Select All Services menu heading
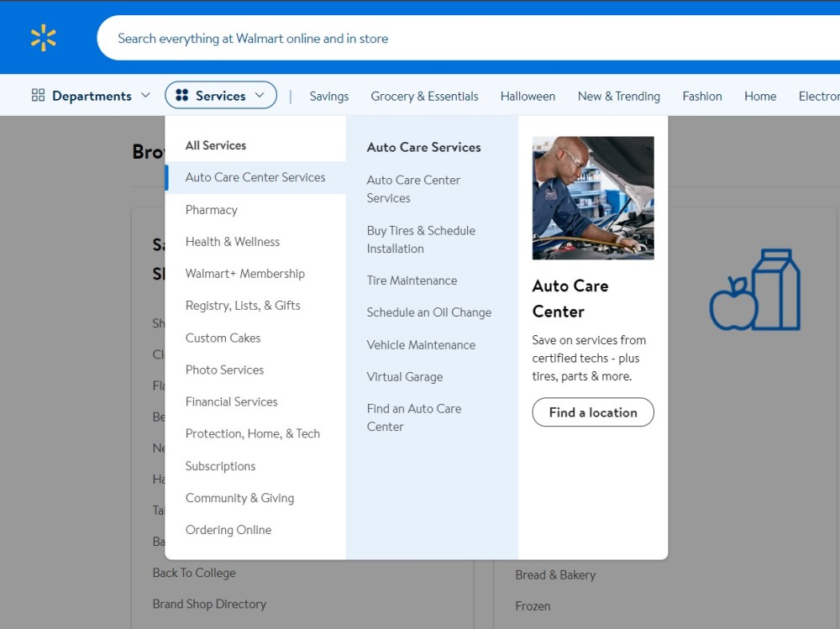Image resolution: width=840 pixels, height=629 pixels. click(215, 145)
